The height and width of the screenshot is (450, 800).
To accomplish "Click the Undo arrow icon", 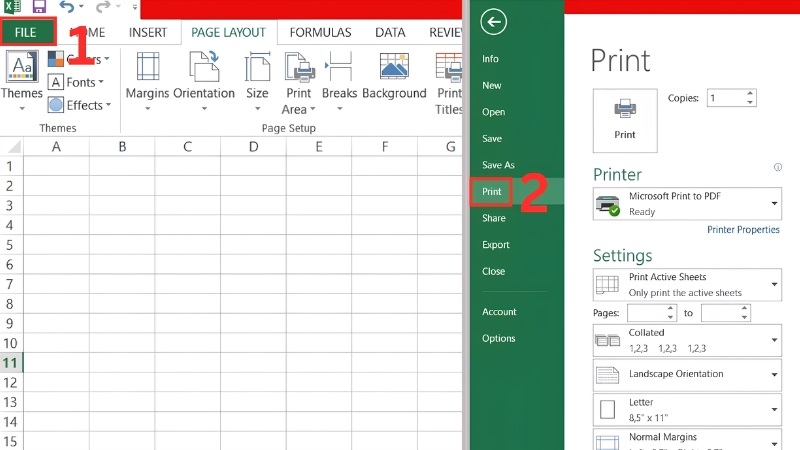I will tap(66, 7).
